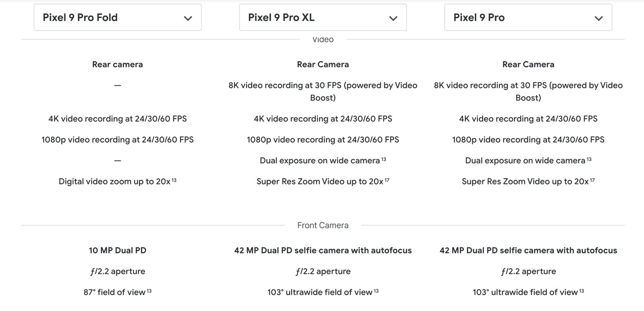Click chevron arrow in Pixel 9 Pro XL selector
The height and width of the screenshot is (311, 644).
393,18
